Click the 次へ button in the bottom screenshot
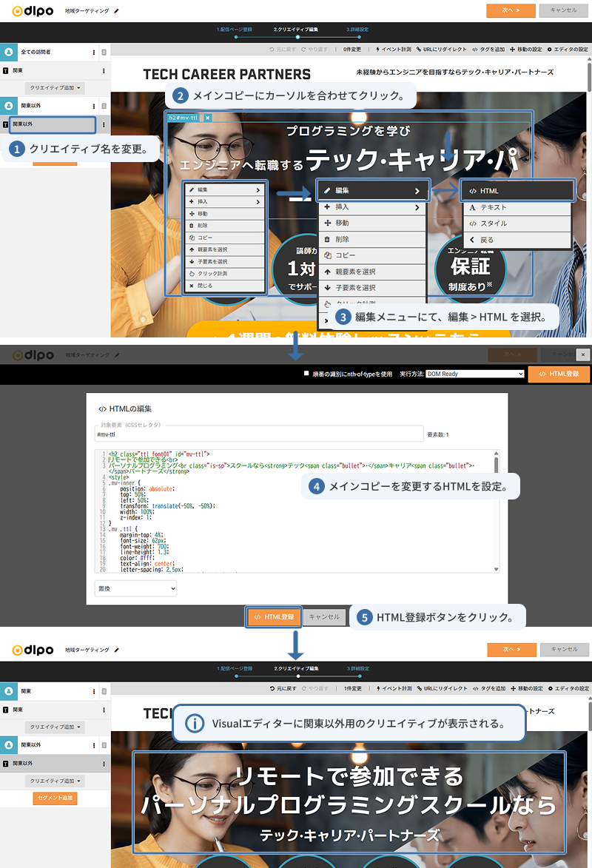 [511, 650]
